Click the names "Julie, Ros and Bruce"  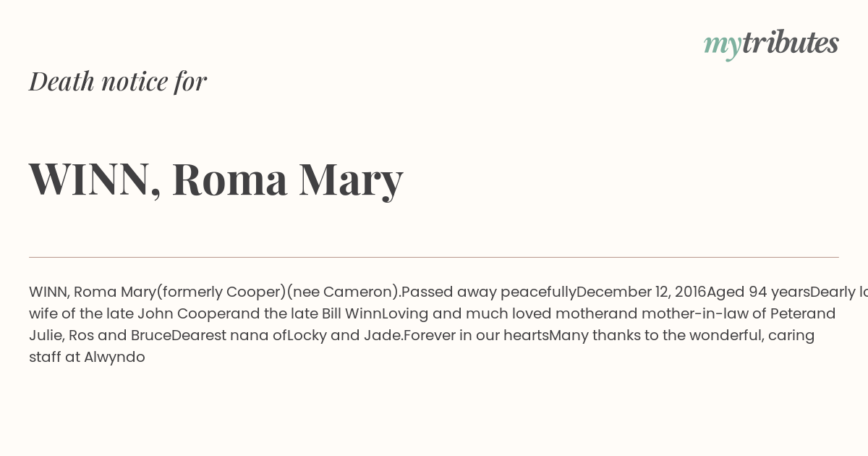coord(100,336)
